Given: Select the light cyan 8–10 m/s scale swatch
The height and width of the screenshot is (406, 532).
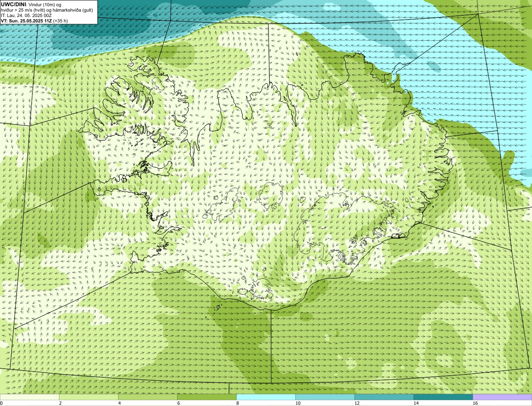Looking at the screenshot, I should [266, 397].
